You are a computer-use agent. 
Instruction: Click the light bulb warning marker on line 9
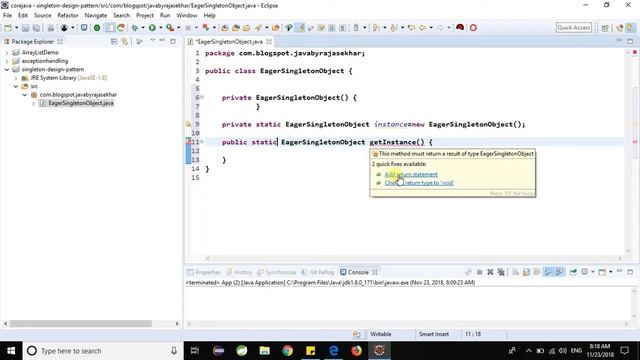click(188, 124)
